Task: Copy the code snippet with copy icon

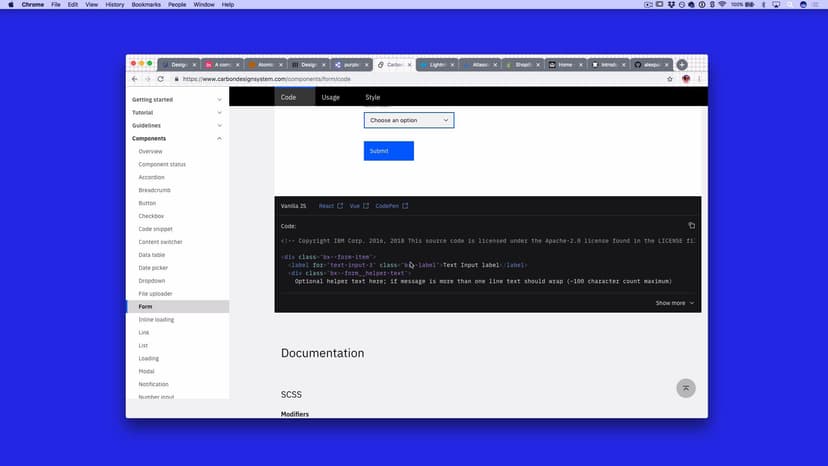Action: [691, 226]
